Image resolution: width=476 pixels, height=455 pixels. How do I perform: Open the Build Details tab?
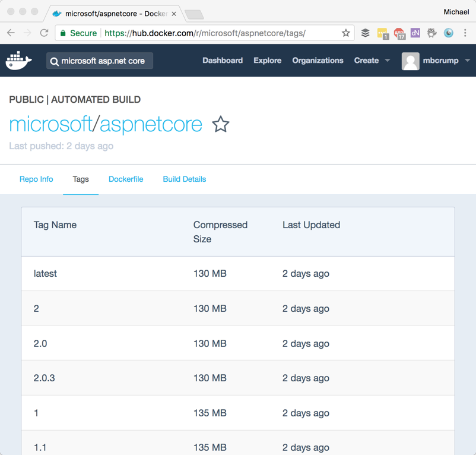click(185, 179)
